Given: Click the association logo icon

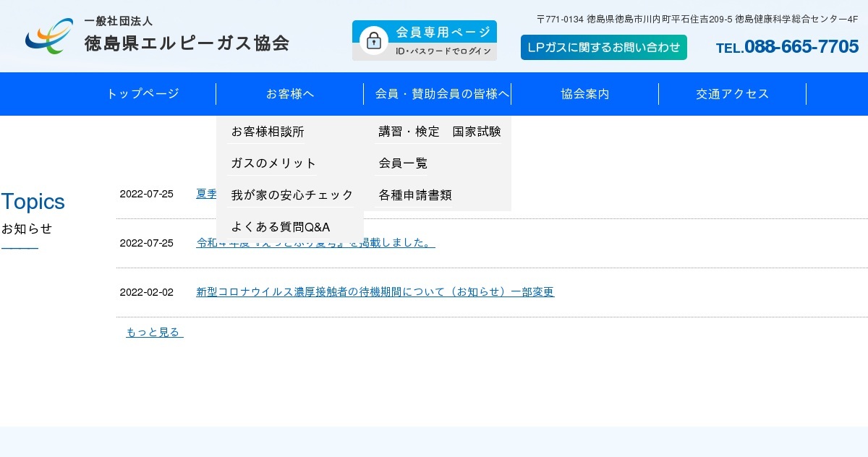Looking at the screenshot, I should click(48, 35).
